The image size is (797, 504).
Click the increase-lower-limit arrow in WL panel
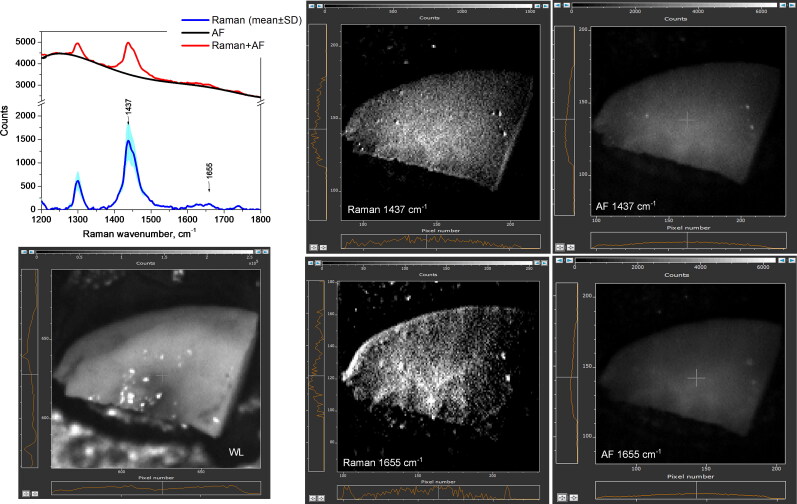click(x=32, y=252)
